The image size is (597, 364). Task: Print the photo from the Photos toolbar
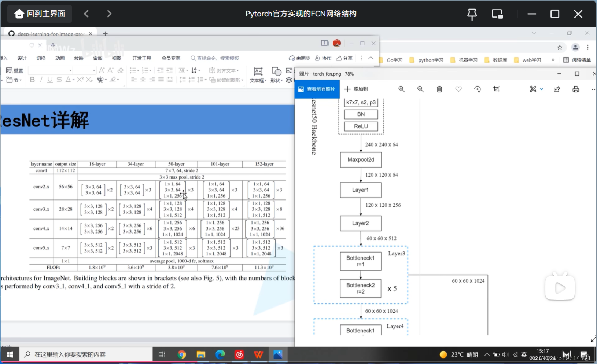click(576, 89)
